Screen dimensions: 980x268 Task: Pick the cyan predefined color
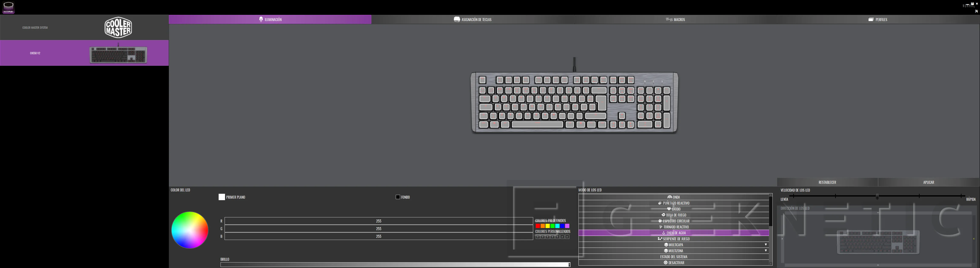coord(557,226)
